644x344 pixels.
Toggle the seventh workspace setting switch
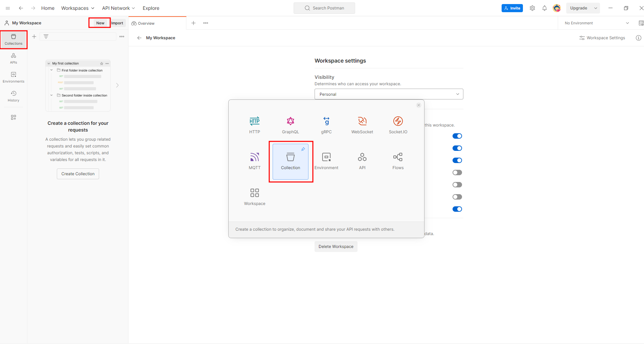point(457,209)
